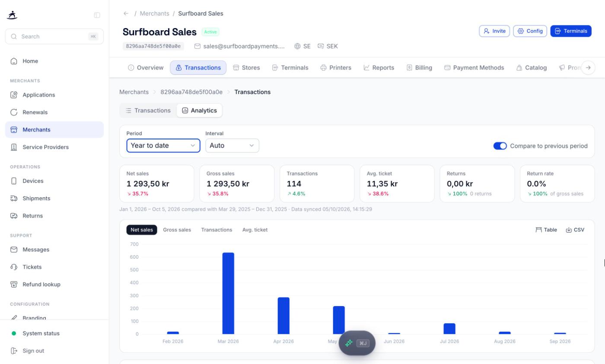This screenshot has width=605, height=364.
Task: Open Returns in Operations section
Action: (x=54, y=216)
